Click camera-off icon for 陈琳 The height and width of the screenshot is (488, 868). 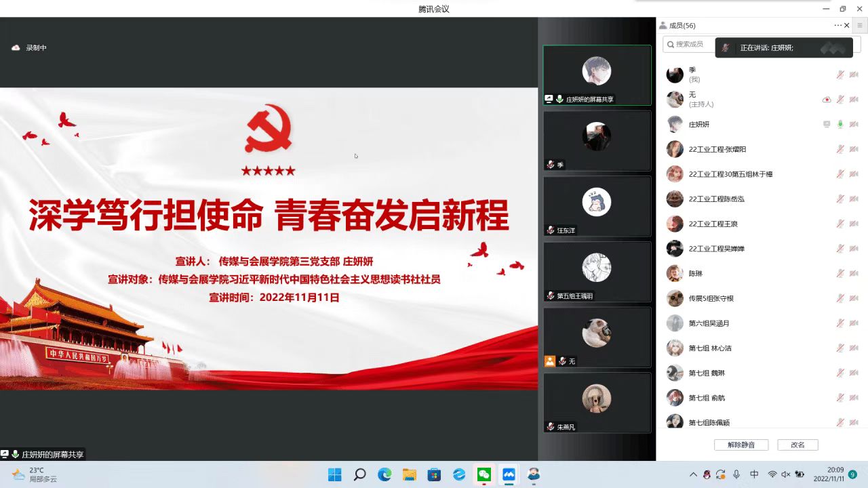click(854, 273)
